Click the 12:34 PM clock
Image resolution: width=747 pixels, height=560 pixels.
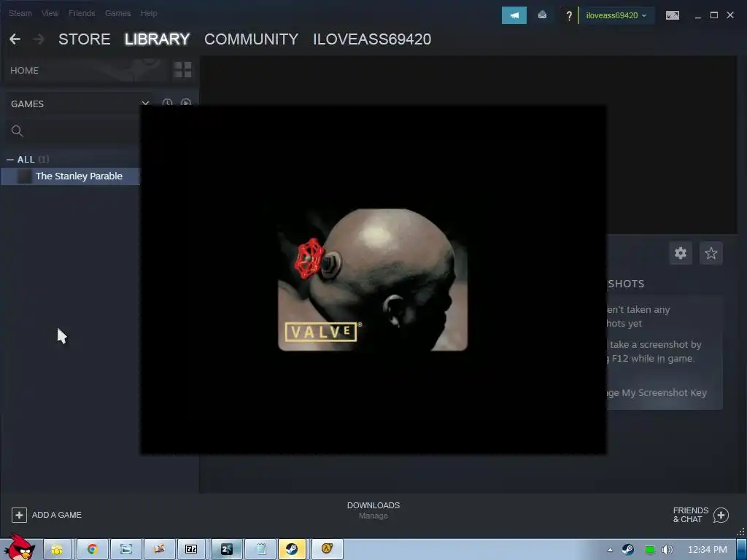click(707, 550)
